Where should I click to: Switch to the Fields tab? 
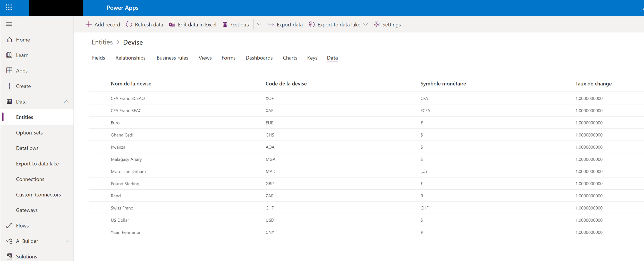pyautogui.click(x=99, y=58)
